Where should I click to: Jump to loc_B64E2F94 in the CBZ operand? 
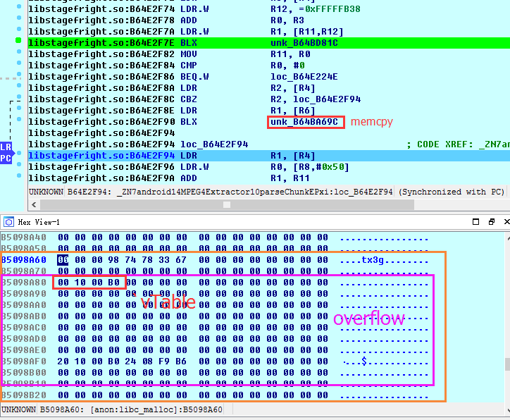tap(327, 99)
